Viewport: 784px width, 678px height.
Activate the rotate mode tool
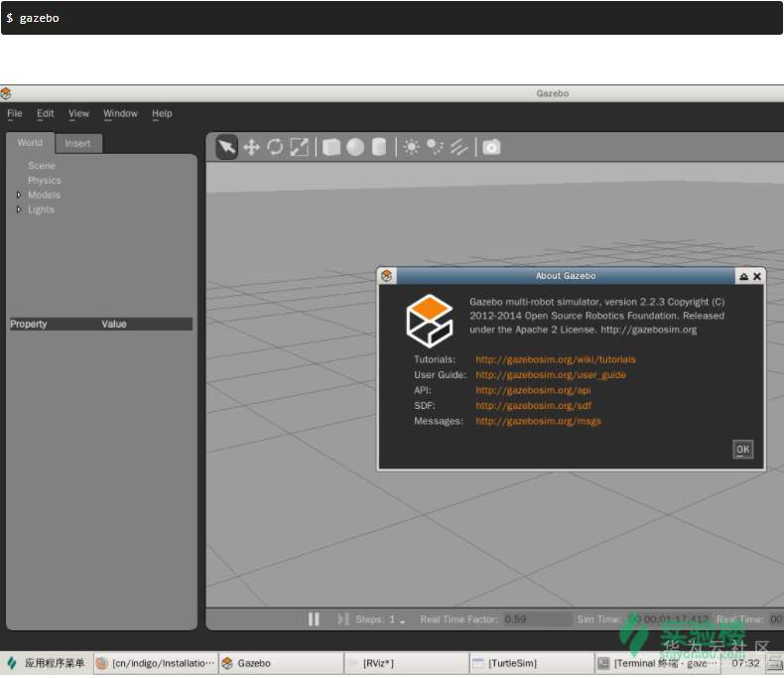coord(275,148)
